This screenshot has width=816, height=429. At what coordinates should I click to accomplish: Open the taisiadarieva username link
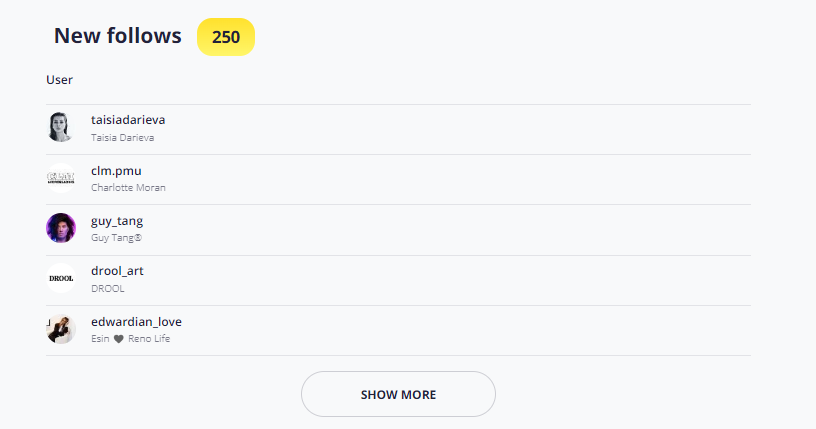[x=128, y=120]
